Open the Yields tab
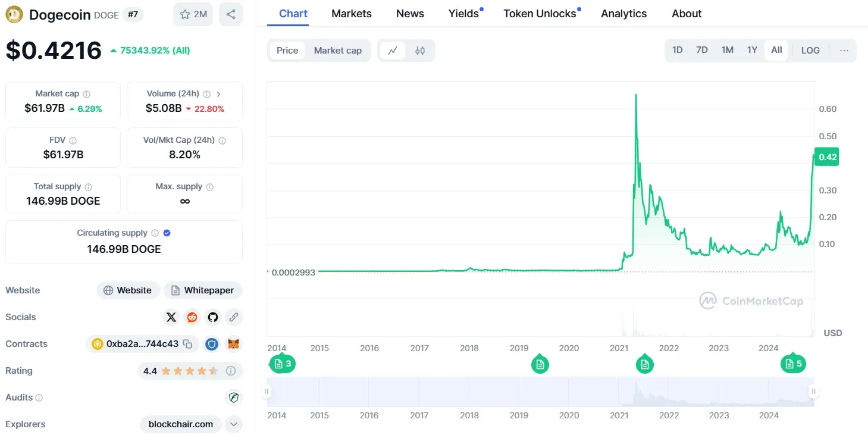The height and width of the screenshot is (435, 868). click(x=464, y=13)
